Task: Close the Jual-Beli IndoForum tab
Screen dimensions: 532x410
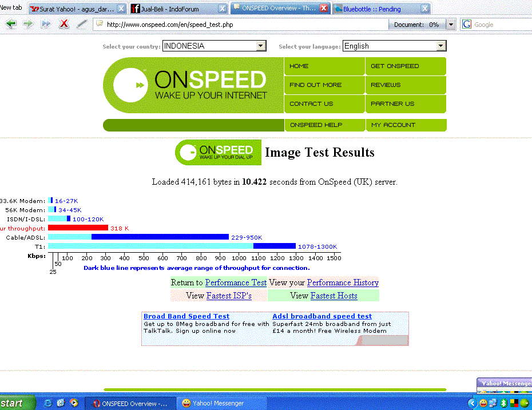Action: click(222, 9)
